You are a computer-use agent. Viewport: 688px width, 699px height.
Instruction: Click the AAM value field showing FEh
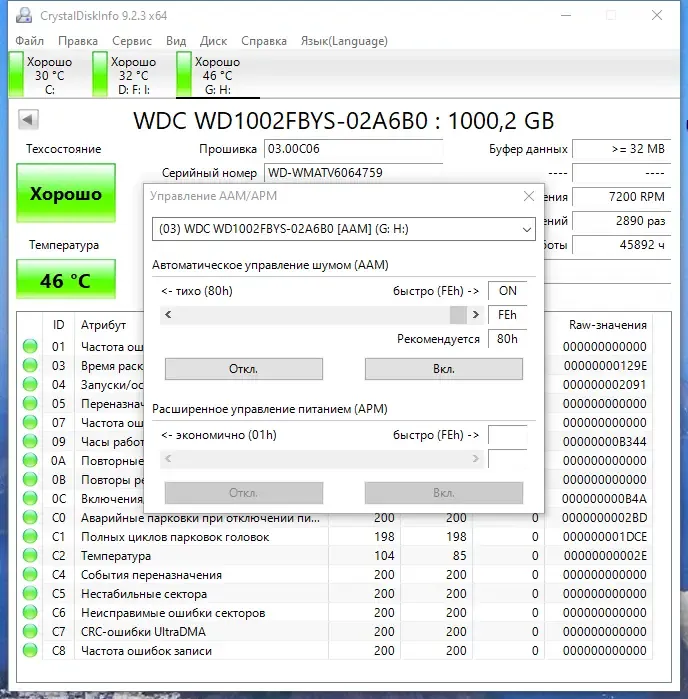tap(508, 315)
